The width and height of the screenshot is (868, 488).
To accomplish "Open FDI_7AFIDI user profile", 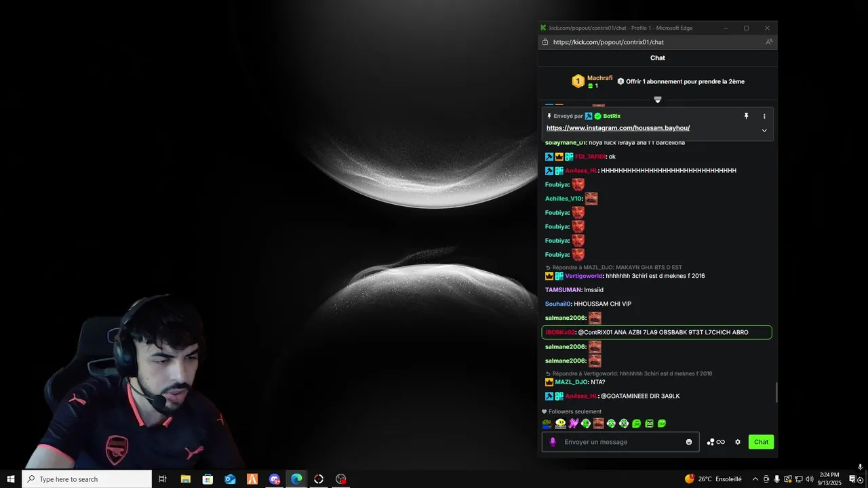I will point(590,157).
